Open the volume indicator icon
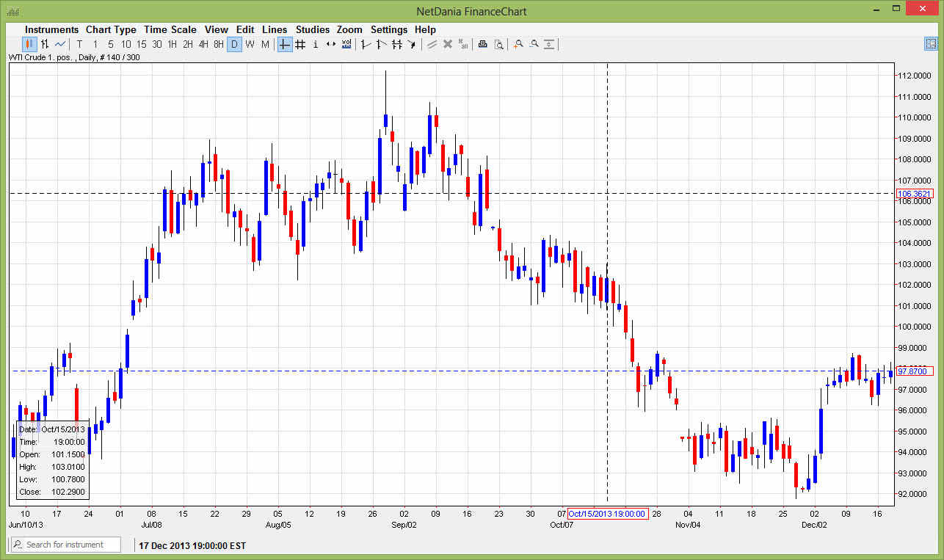944x560 pixels. 346,44
